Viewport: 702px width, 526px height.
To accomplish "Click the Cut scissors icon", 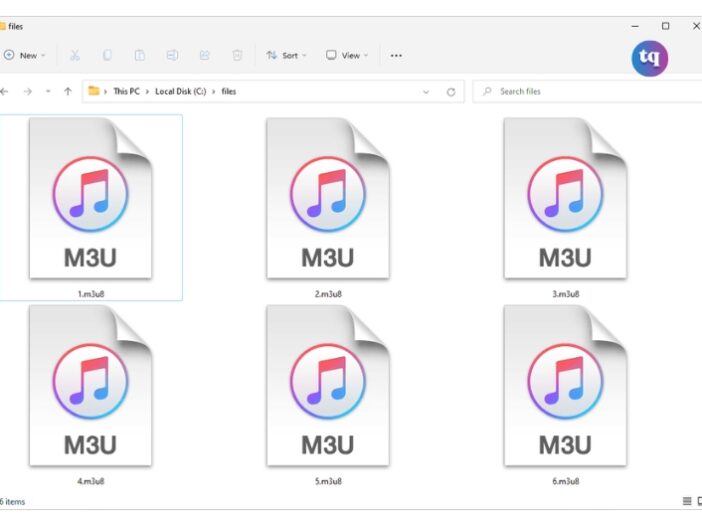I will (x=75, y=55).
